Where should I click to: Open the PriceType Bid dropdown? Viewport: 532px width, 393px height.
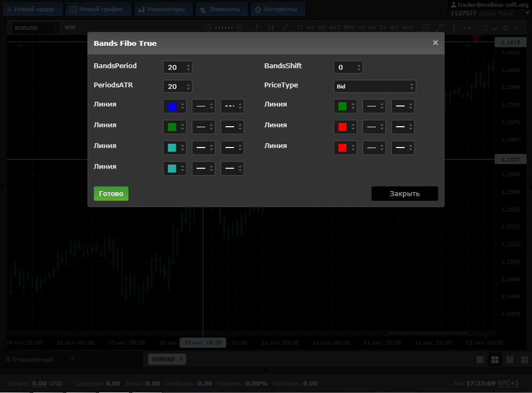click(375, 87)
